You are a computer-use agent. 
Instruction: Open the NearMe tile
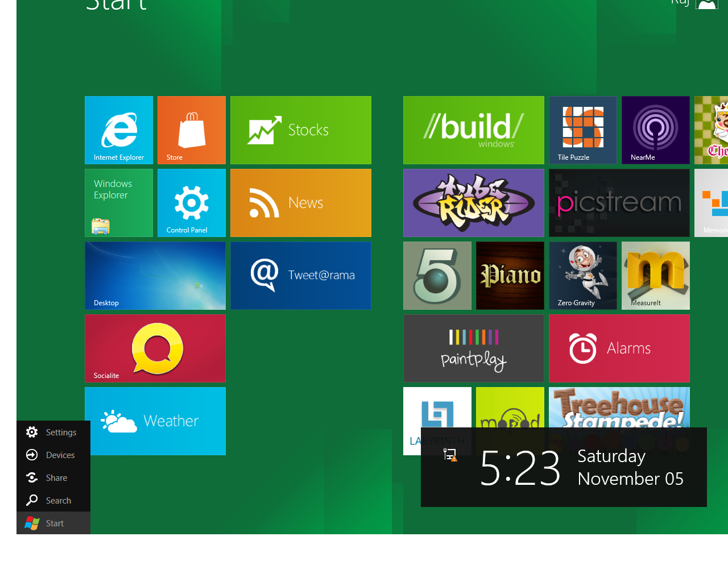pos(656,130)
